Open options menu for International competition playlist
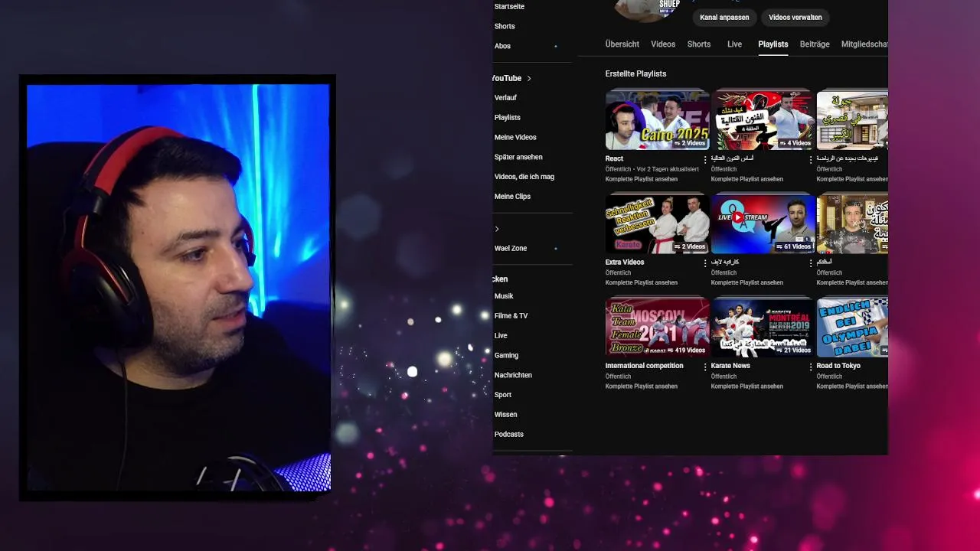Image resolution: width=980 pixels, height=551 pixels. tap(705, 367)
